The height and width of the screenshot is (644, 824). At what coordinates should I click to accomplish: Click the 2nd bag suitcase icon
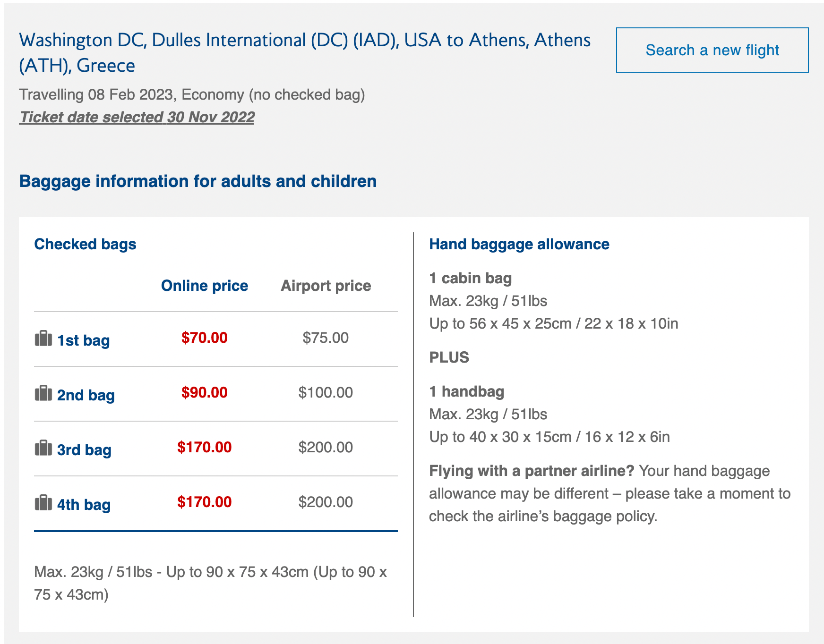point(43,393)
